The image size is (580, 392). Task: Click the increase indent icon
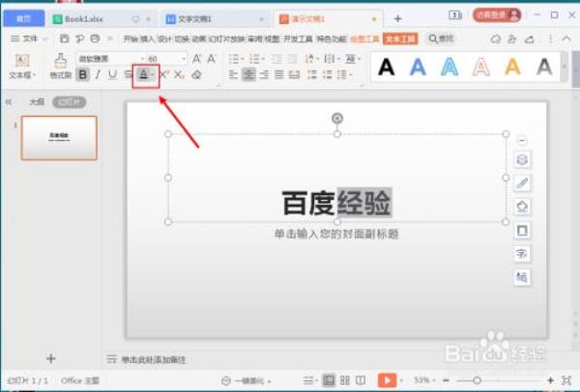[292, 59]
